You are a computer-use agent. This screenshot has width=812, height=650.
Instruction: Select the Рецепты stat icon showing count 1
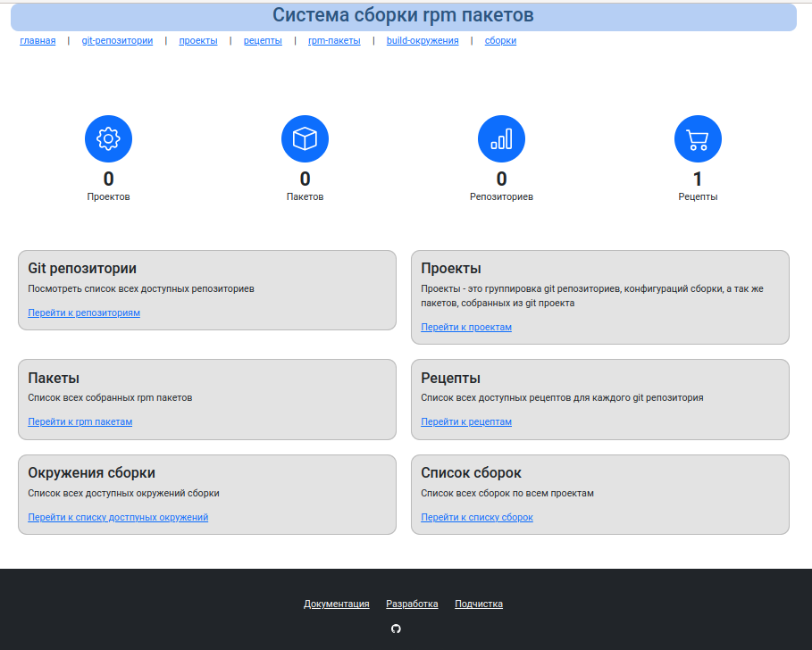tap(698, 138)
